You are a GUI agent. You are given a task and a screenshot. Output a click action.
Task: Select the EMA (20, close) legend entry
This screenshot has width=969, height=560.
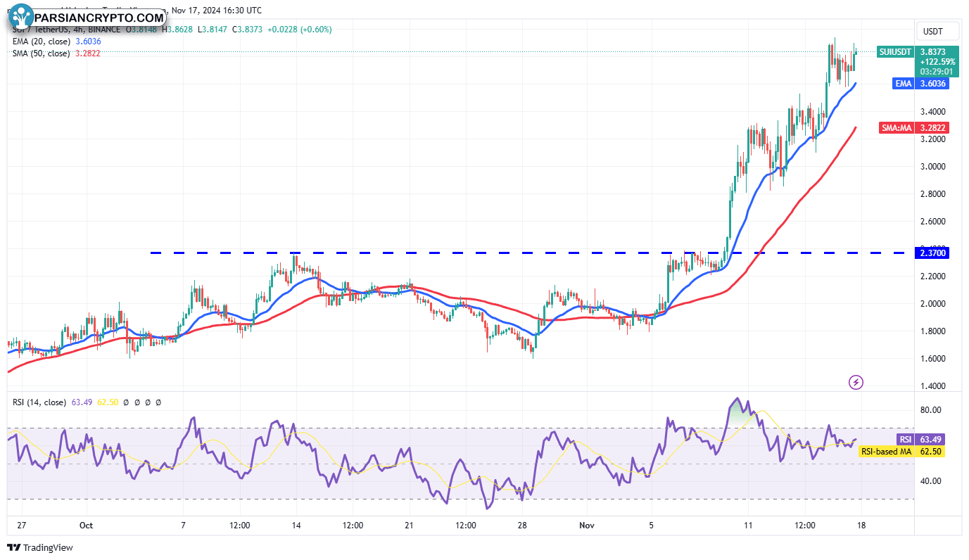pyautogui.click(x=42, y=42)
